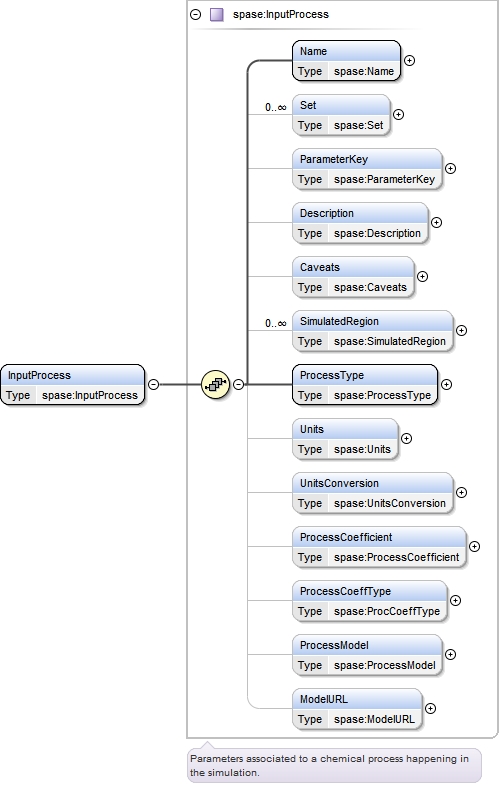The height and width of the screenshot is (786, 500).
Task: Expand the Description element
Action: click(436, 223)
